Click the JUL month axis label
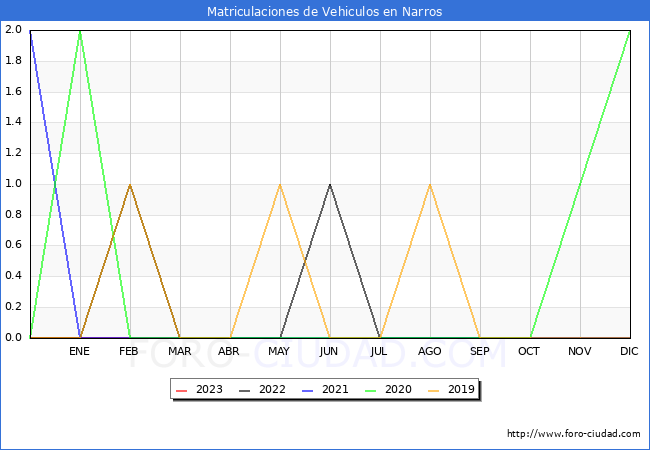 379,351
